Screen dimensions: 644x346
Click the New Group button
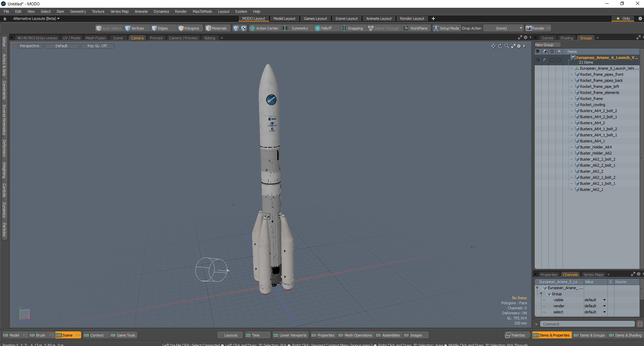tap(547, 45)
